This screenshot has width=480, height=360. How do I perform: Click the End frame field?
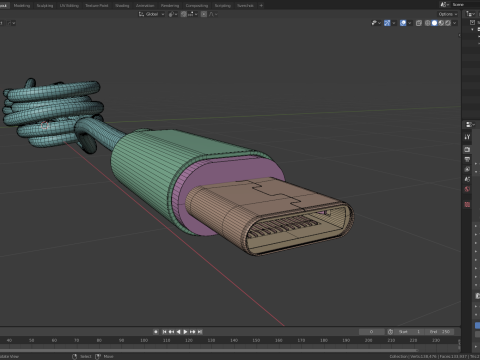click(x=439, y=332)
